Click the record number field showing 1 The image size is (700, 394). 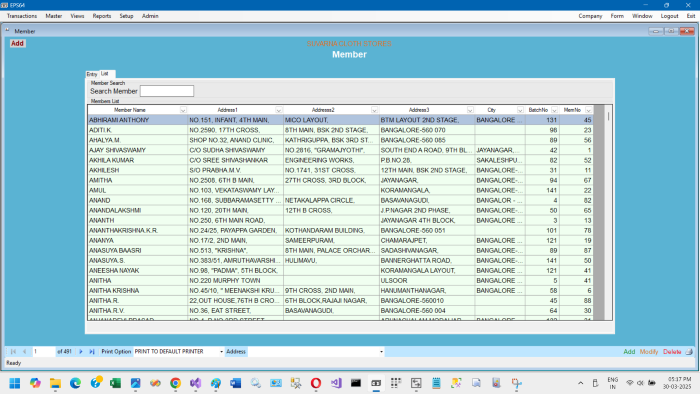pos(44,352)
